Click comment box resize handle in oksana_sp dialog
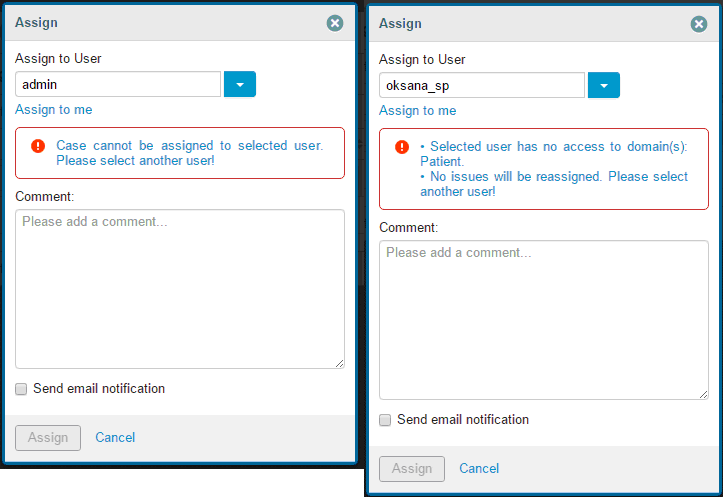 (704, 395)
